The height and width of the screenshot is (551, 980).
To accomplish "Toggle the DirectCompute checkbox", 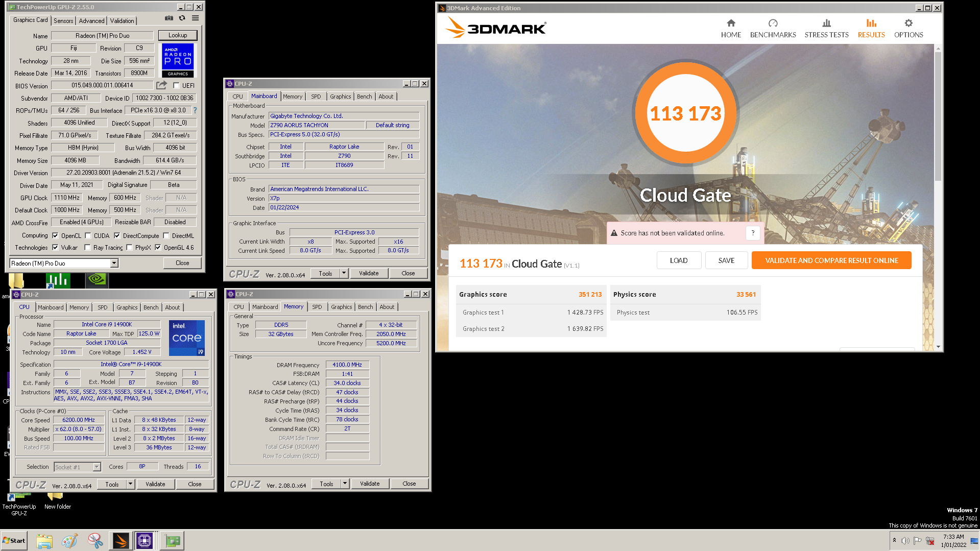I will (117, 236).
